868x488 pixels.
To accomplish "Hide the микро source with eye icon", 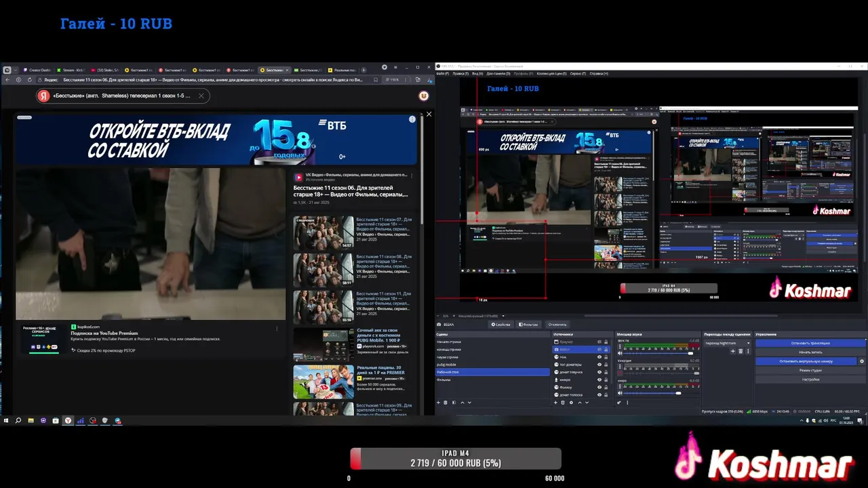I will [599, 380].
